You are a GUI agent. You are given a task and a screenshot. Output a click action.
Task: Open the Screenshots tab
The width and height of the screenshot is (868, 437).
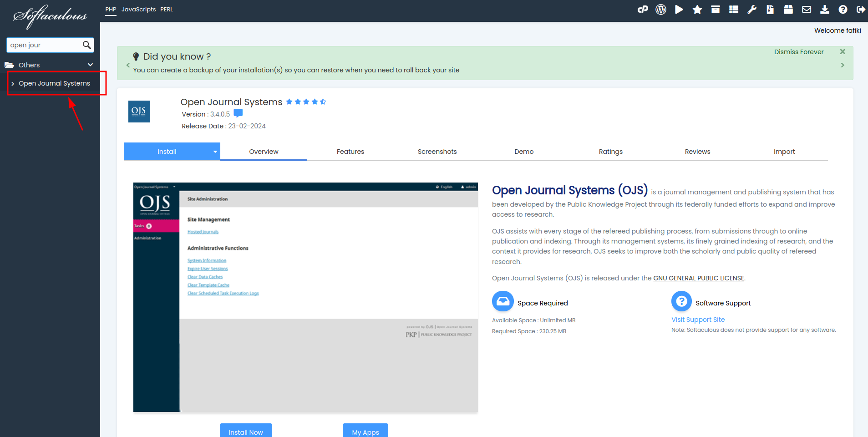437,152
